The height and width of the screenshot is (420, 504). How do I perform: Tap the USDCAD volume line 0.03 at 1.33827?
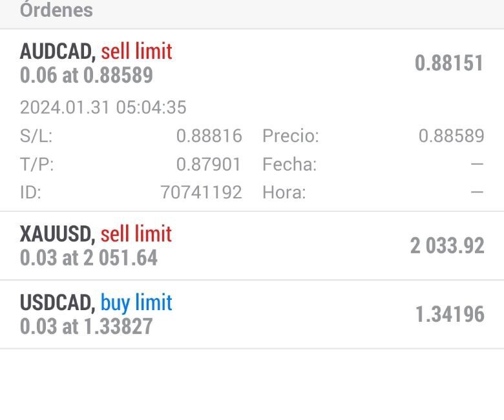(x=87, y=326)
